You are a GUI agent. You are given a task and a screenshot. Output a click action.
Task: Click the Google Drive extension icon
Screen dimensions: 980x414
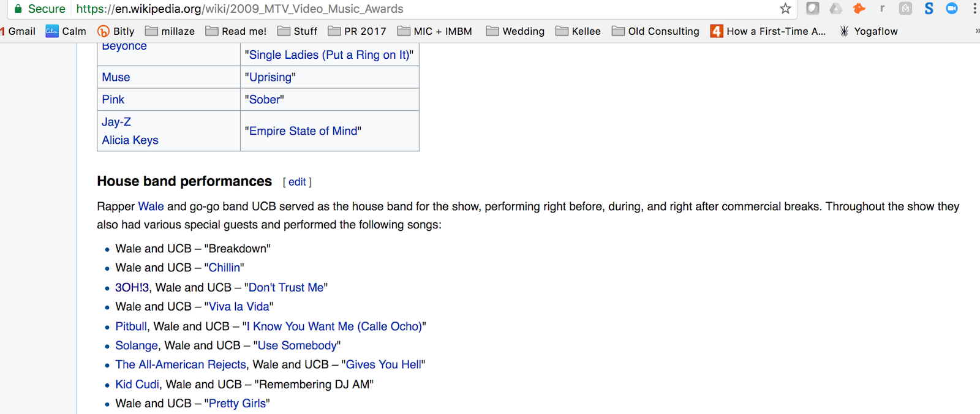[836, 9]
